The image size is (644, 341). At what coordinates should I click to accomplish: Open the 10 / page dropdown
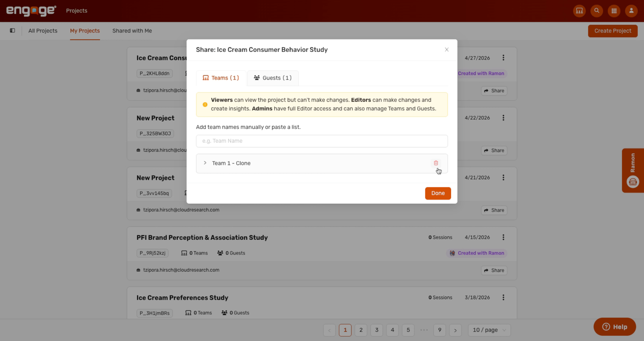[x=489, y=330]
